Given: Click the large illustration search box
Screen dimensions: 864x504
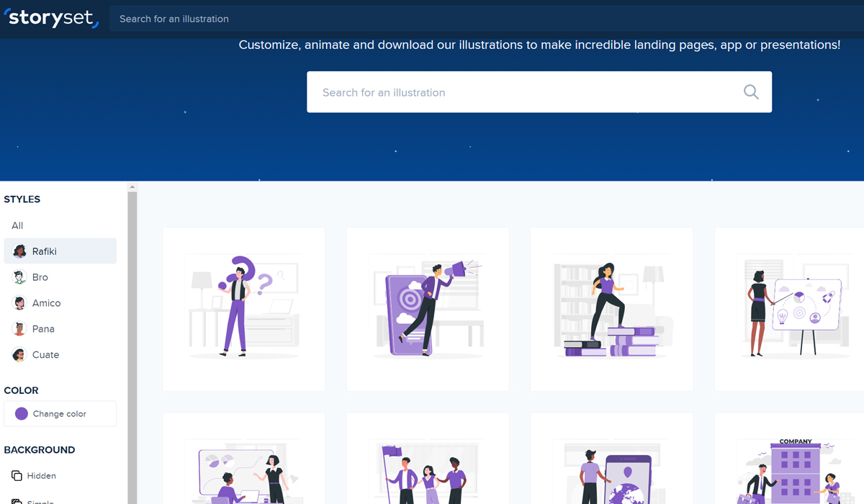Looking at the screenshot, I should tap(539, 92).
